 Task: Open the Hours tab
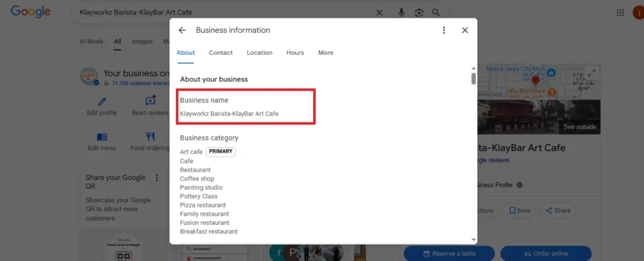point(296,53)
